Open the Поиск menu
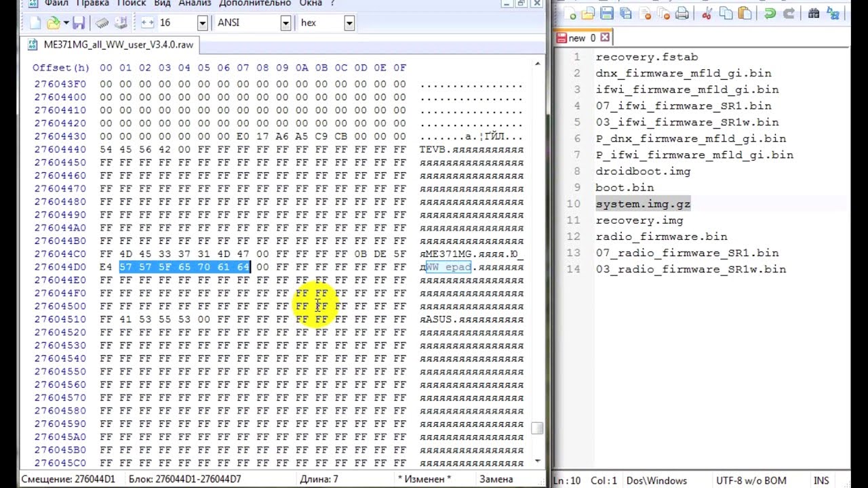The image size is (868, 488). point(132,3)
